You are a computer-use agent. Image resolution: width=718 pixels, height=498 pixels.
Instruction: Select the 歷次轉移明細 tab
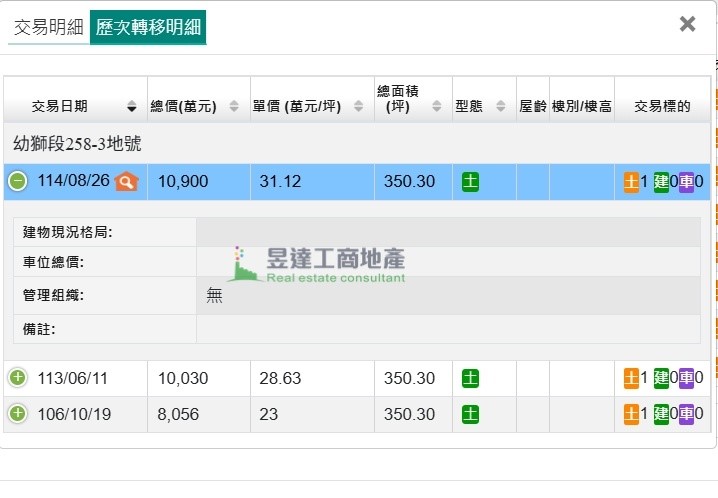click(x=148, y=27)
